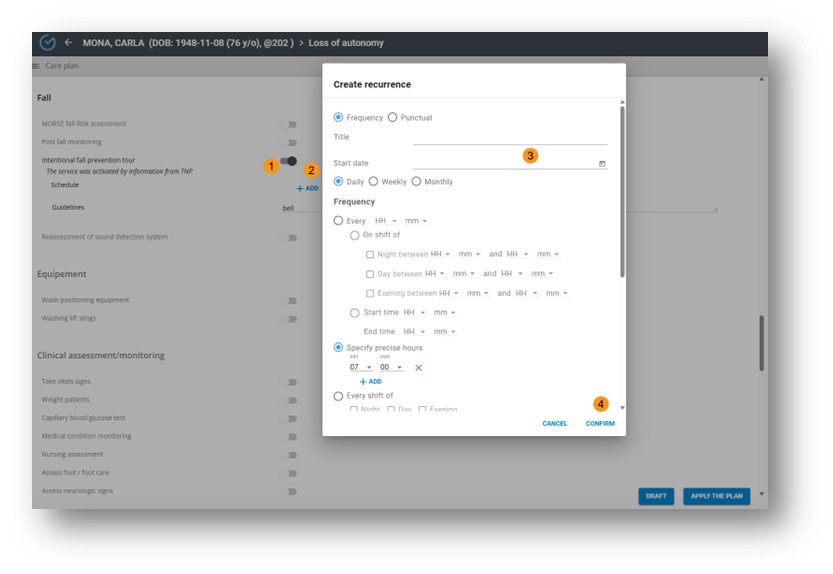Open the 07 hour dropdown
The height and width of the screenshot is (574, 833).
point(361,368)
